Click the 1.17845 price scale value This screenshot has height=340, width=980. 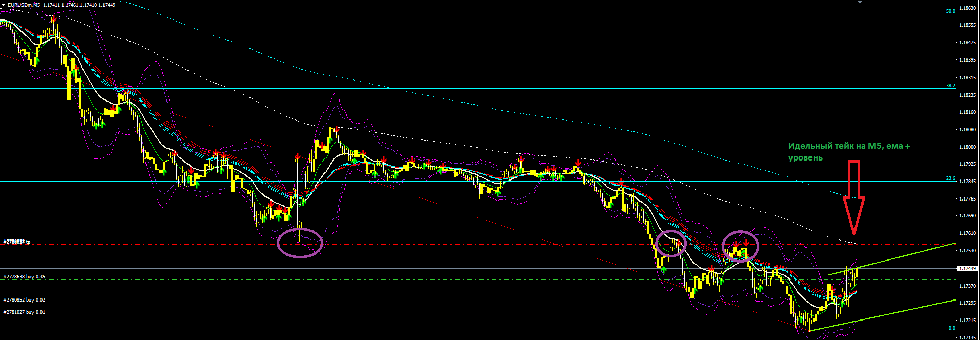point(968,182)
